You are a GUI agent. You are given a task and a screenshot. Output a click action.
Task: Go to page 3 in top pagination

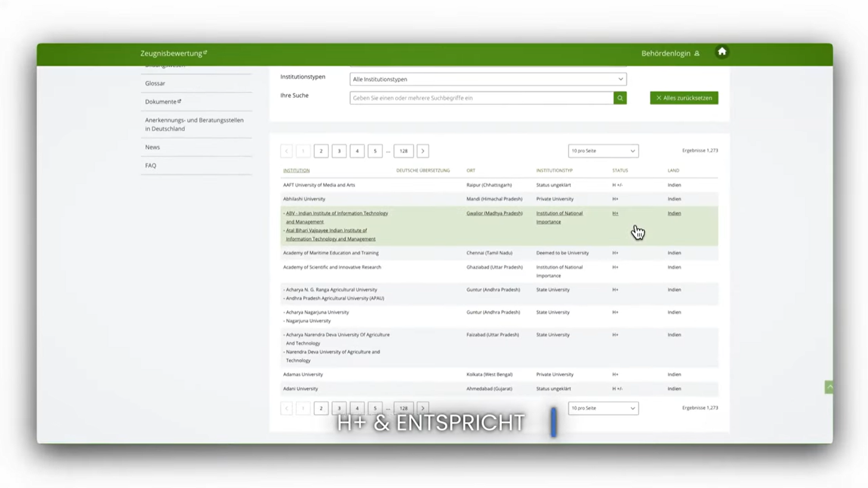click(339, 151)
